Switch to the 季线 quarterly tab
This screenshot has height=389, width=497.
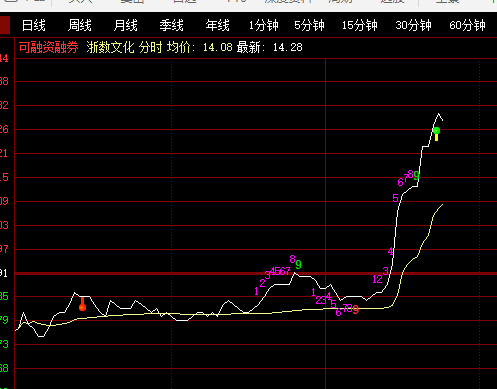click(172, 25)
